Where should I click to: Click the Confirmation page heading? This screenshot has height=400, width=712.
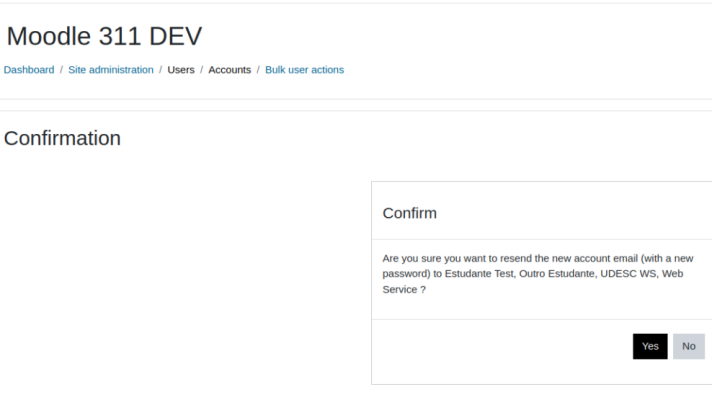[62, 138]
